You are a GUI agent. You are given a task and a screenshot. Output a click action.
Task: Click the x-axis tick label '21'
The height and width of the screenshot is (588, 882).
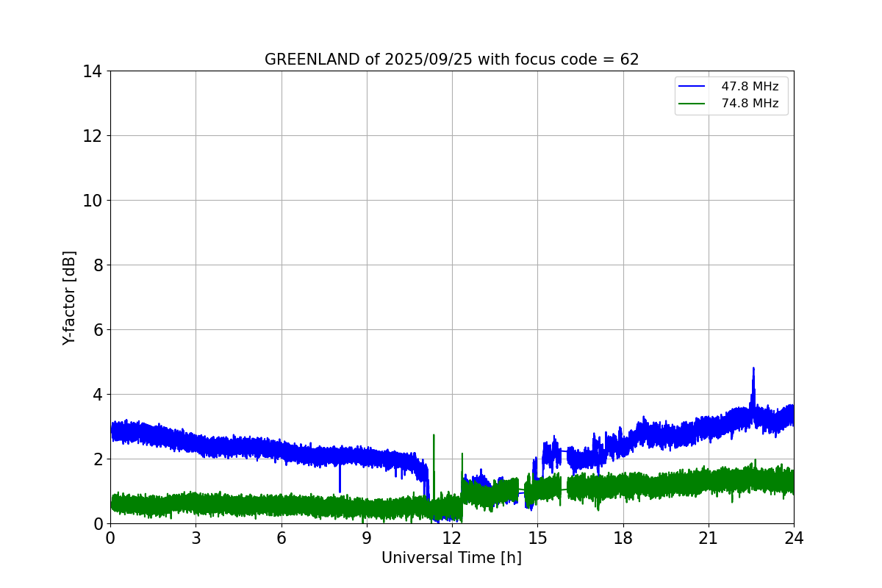[x=709, y=538]
